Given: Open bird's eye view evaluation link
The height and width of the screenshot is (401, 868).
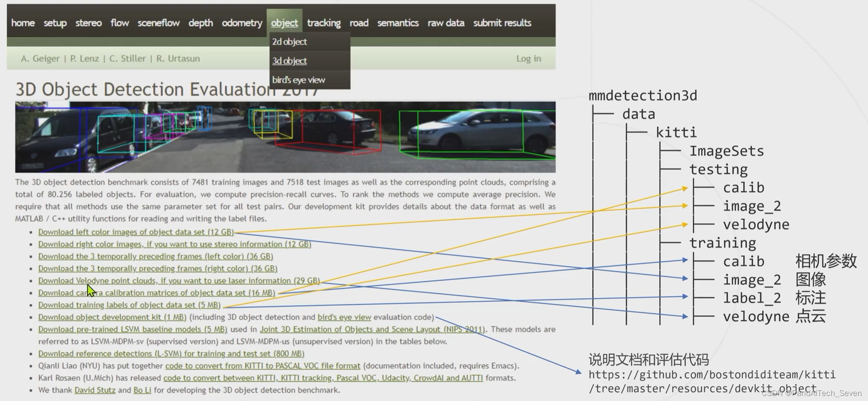Looking at the screenshot, I should click(x=344, y=317).
